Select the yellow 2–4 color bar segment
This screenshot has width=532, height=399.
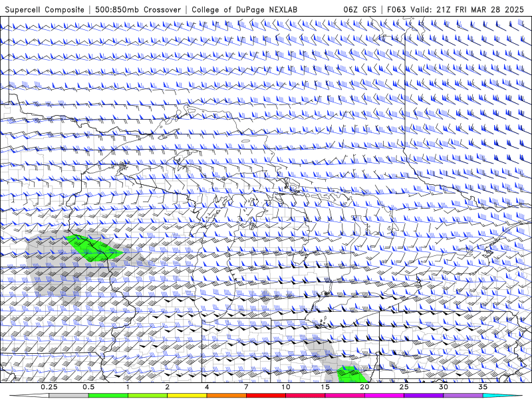pos(187,396)
